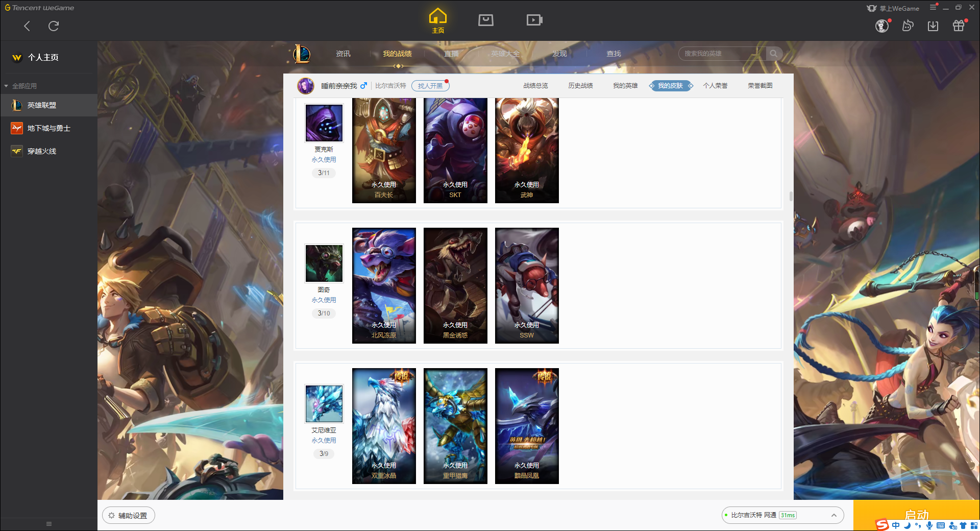Click the yellow 启动 launch button

[x=916, y=515]
